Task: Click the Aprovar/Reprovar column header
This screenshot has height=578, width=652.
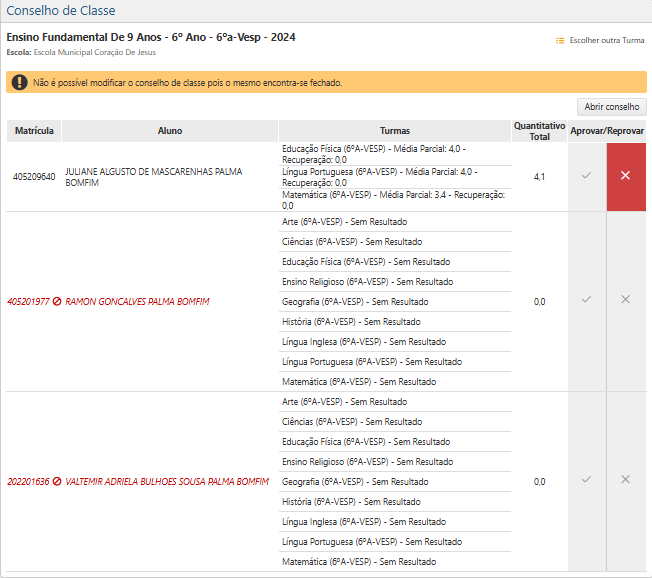Action: pos(607,131)
